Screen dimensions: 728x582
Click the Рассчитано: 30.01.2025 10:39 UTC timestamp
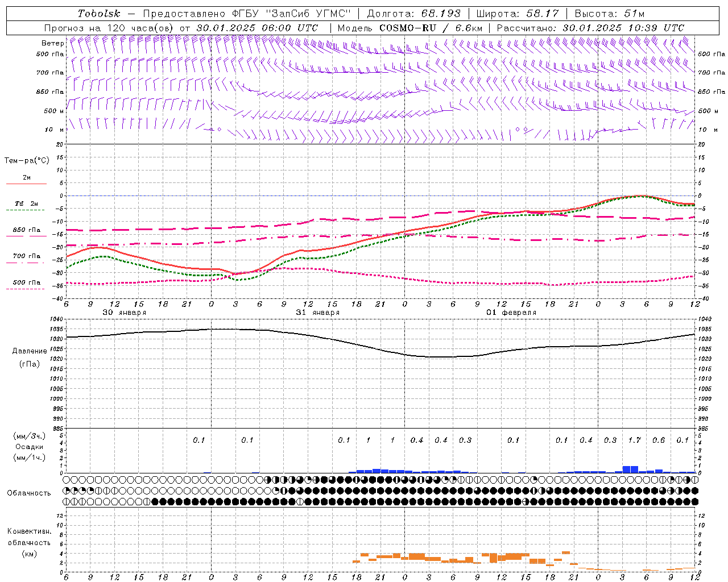[590, 28]
